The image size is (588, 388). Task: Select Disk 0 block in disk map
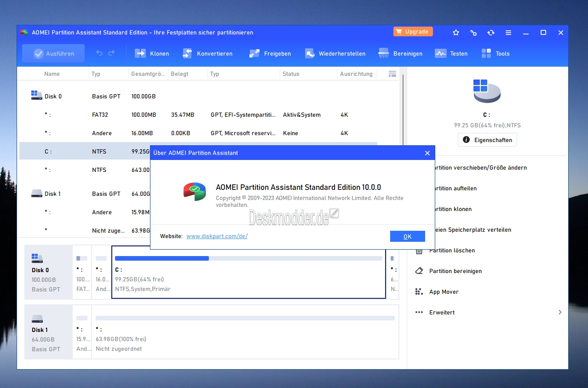pyautogui.click(x=48, y=272)
